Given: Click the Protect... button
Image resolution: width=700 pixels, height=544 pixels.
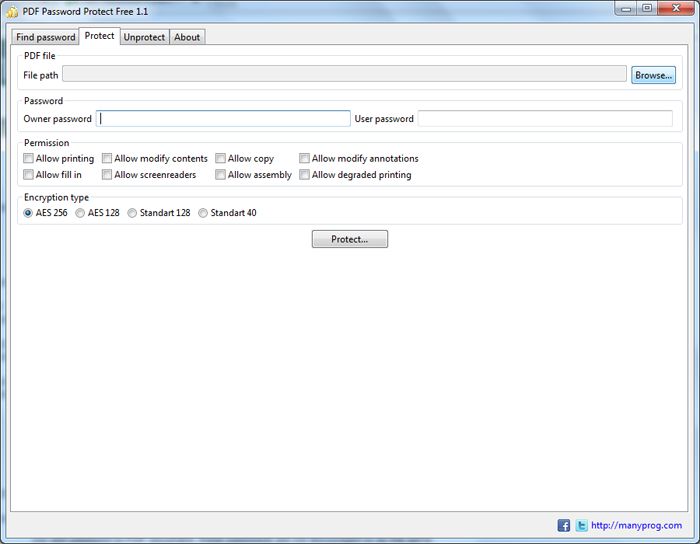Looking at the screenshot, I should click(350, 239).
